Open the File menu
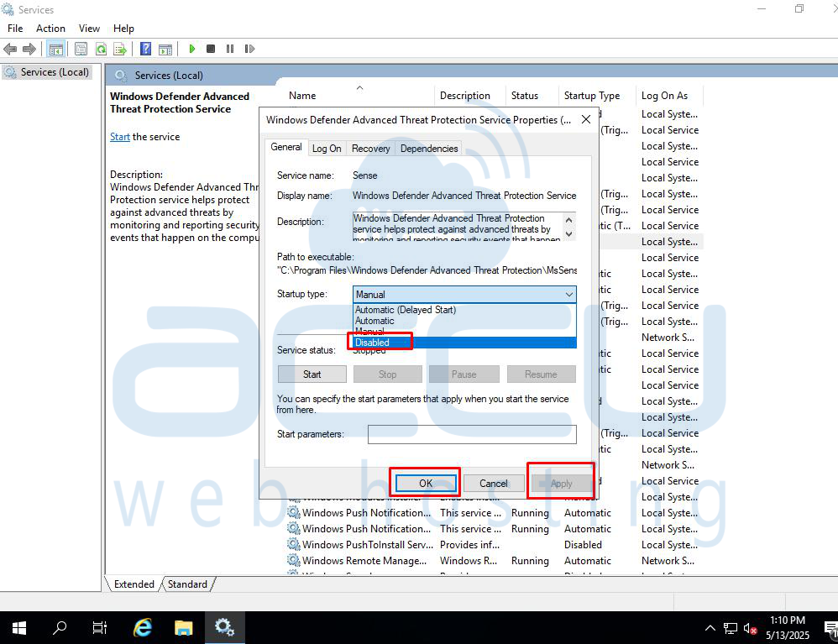Viewport: 838px width, 644px height. (x=15, y=29)
